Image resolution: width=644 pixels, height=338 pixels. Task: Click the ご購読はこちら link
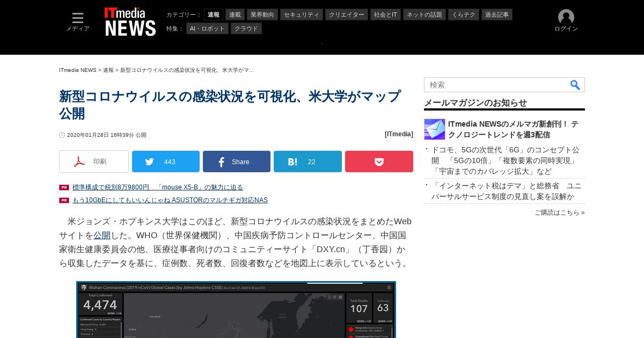[x=560, y=212]
